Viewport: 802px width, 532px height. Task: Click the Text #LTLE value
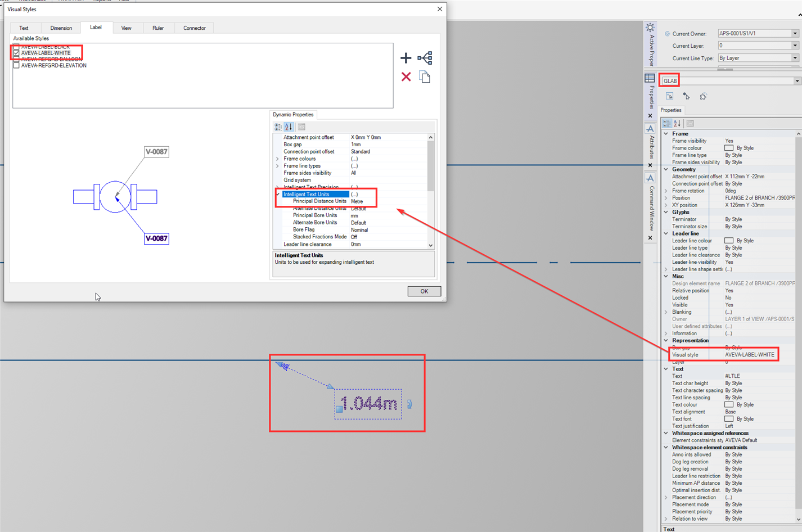tap(733, 376)
